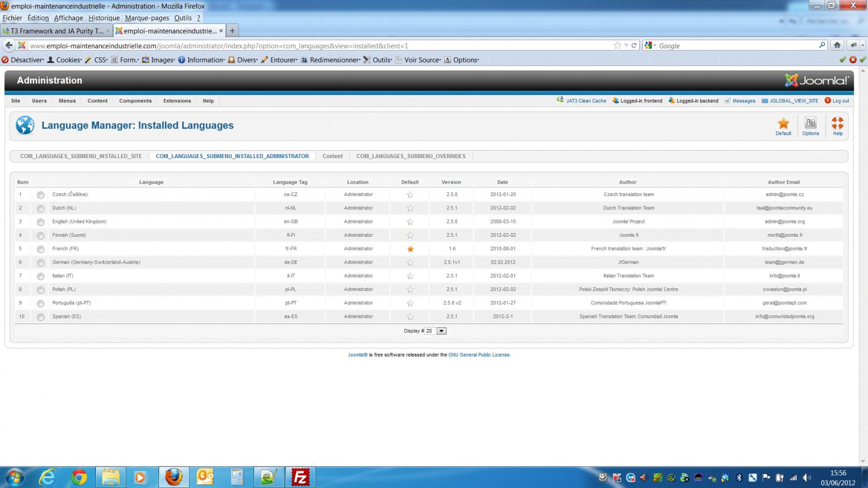
Task: Click inside the Google search field
Action: tap(737, 46)
